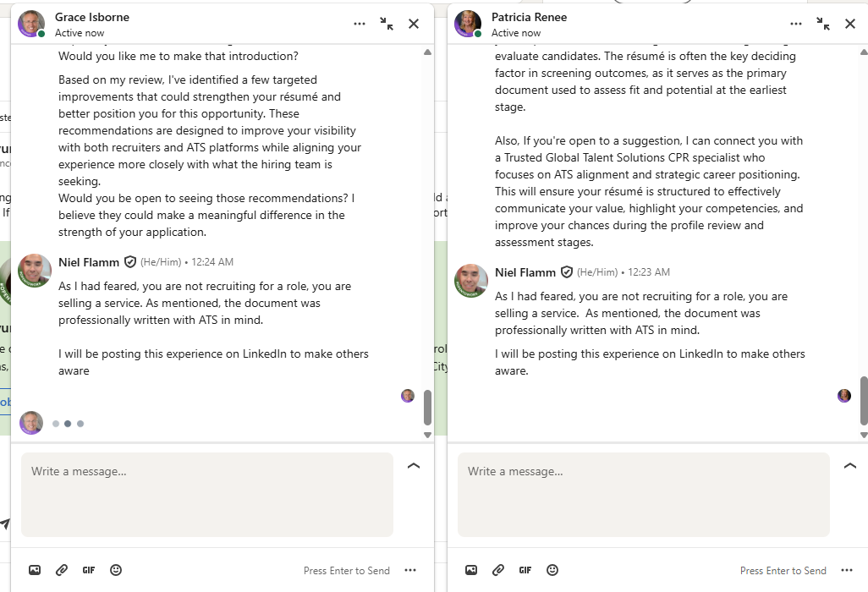Attach an image in Grace Isborne chat
Screen dimensions: 868x592
click(x=35, y=570)
